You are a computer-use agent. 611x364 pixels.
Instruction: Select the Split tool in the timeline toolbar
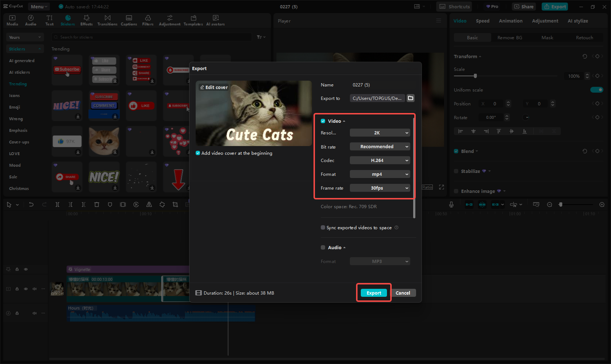(57, 205)
